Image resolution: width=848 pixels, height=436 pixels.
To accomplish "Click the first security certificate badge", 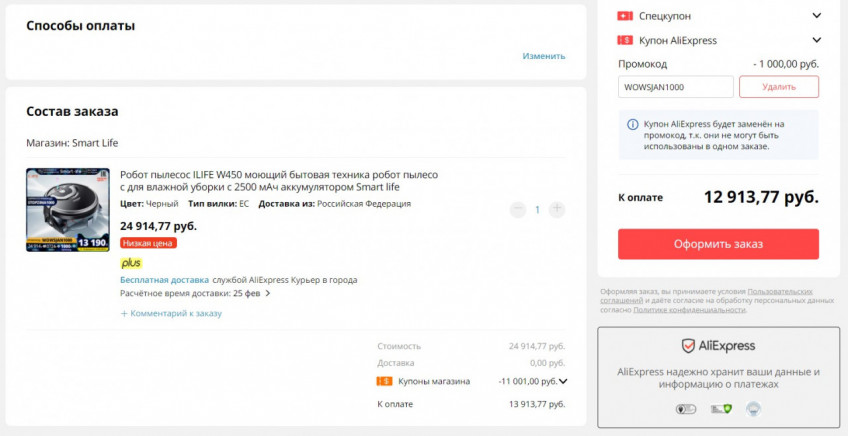I will click(x=685, y=409).
